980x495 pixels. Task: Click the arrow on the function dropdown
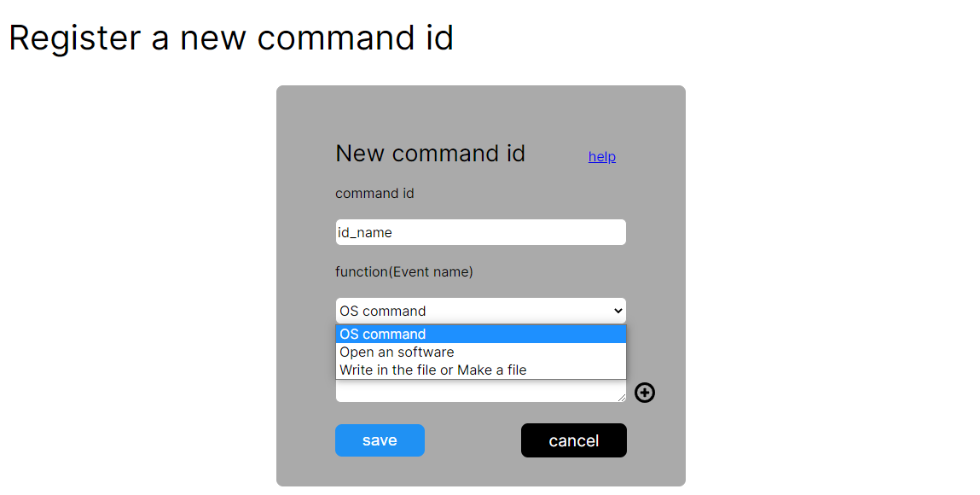[618, 311]
